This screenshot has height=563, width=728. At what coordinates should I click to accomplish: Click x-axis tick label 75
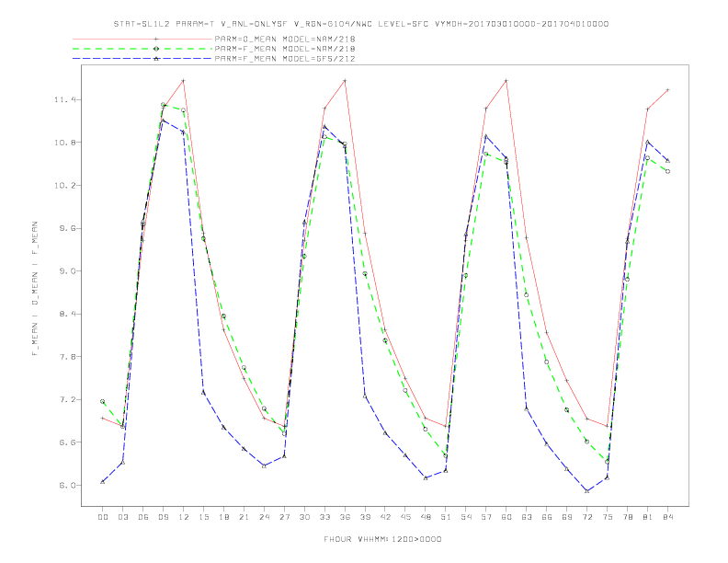[608, 517]
